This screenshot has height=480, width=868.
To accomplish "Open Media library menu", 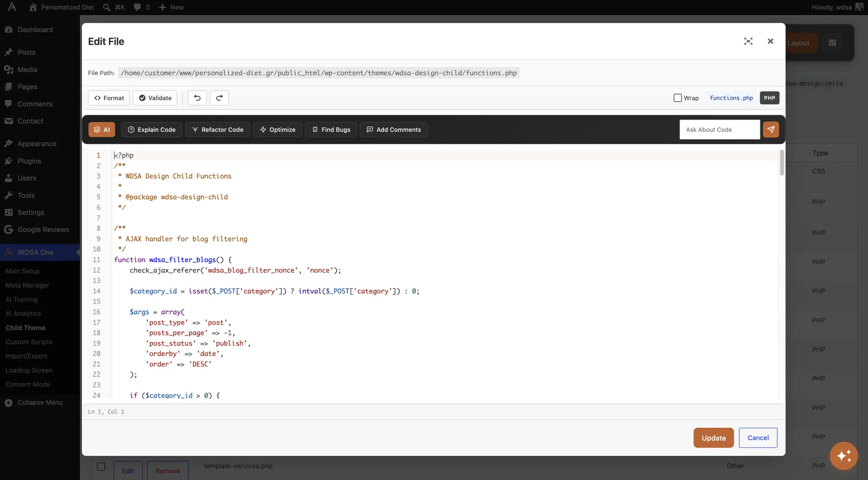I will (27, 69).
